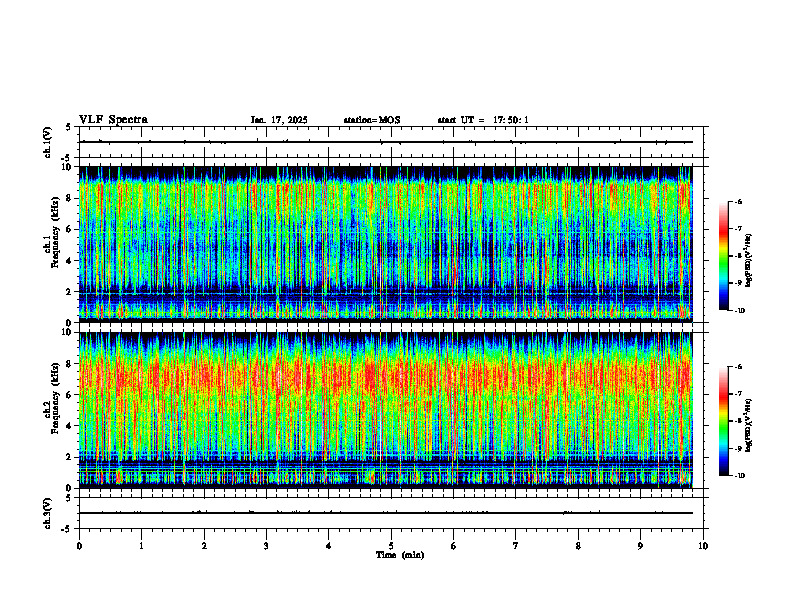Click the "ch.3(V)" waveform axis label
792x612 pixels.
47,513
